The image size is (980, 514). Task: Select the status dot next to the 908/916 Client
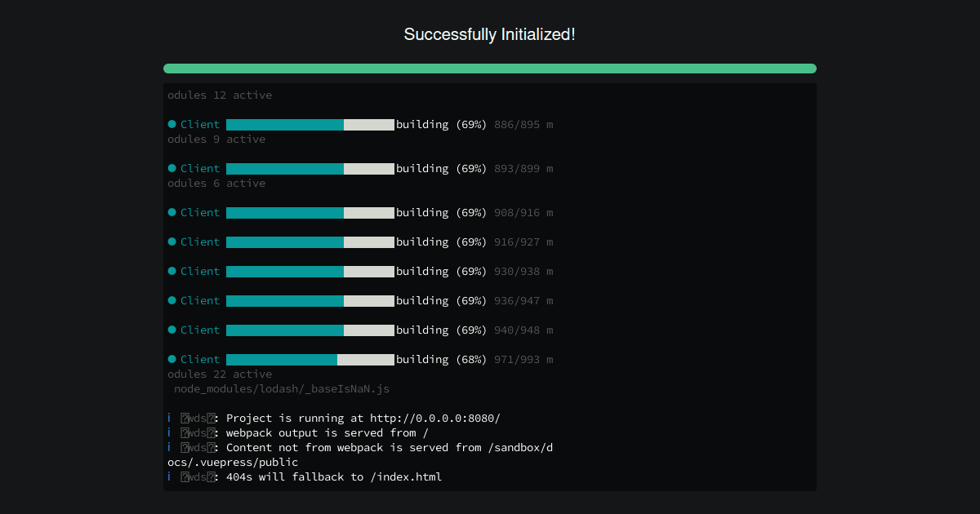171,212
